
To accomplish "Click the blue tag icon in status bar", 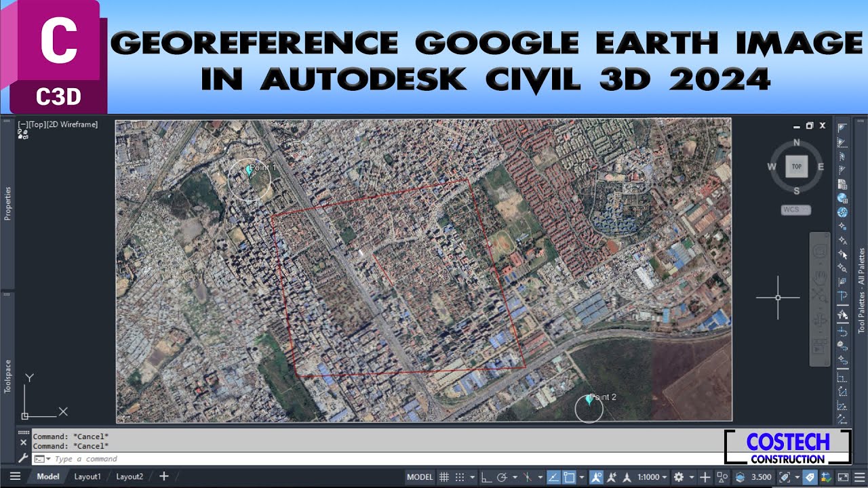I will [x=810, y=477].
